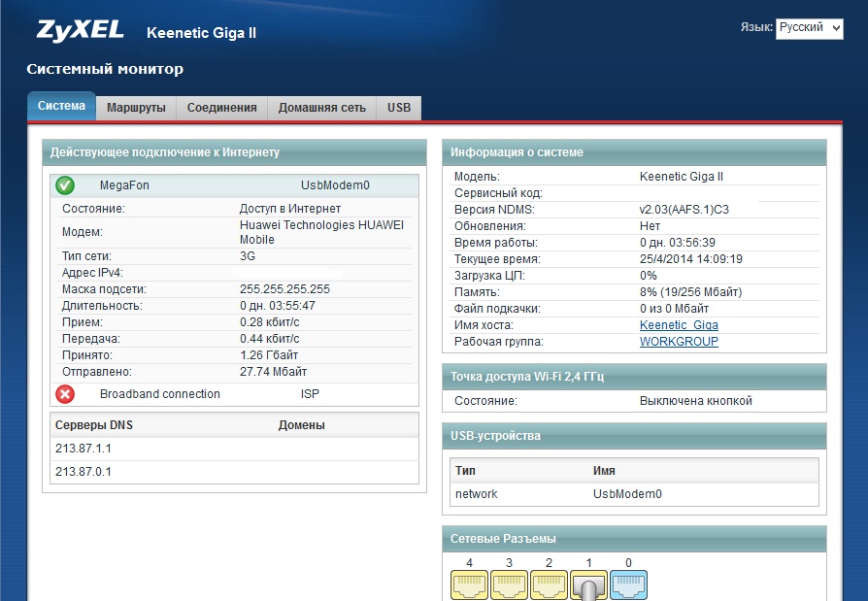Image resolution: width=868 pixels, height=601 pixels.
Task: Click the receive rate 0.28 кбит/с
Action: pos(270,322)
